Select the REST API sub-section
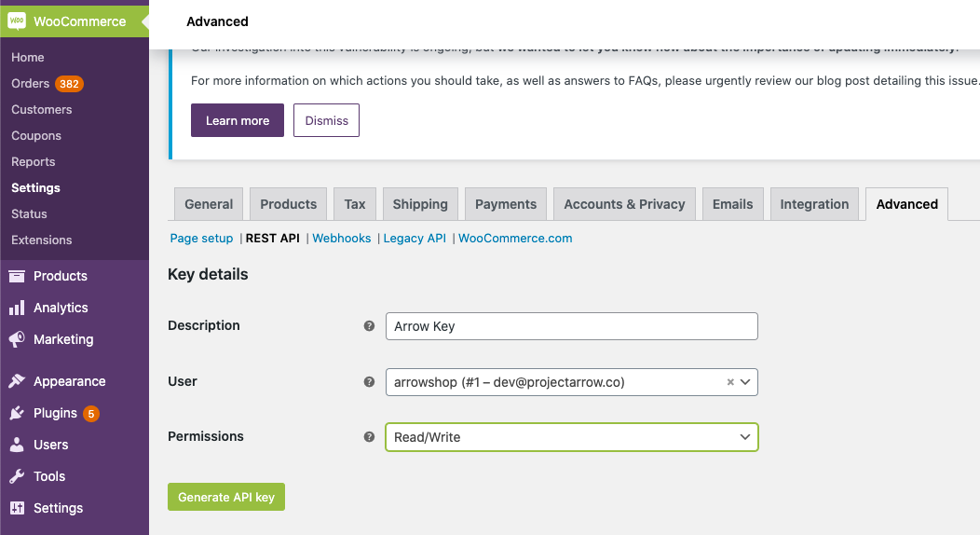980x535 pixels. pyautogui.click(x=273, y=238)
